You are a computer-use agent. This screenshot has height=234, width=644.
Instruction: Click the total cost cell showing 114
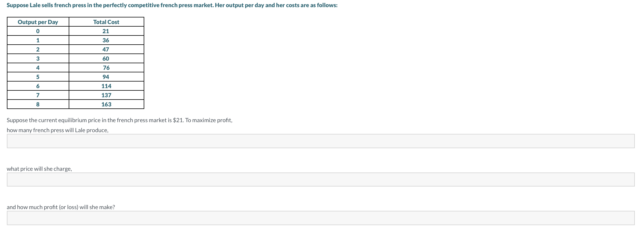106,86
